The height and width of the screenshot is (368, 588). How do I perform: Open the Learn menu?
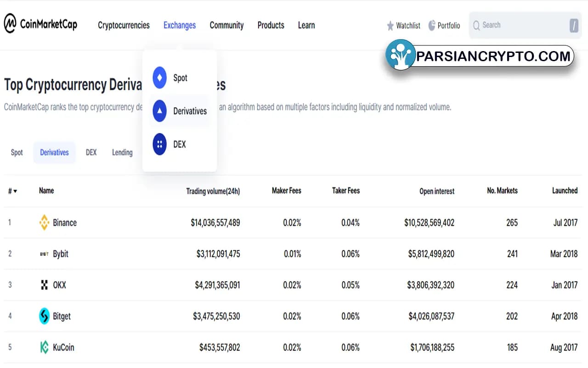coord(306,25)
